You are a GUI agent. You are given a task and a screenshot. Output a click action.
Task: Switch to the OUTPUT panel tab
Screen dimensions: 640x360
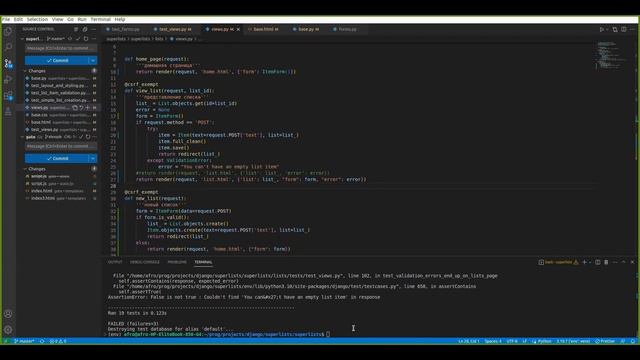(x=115, y=262)
